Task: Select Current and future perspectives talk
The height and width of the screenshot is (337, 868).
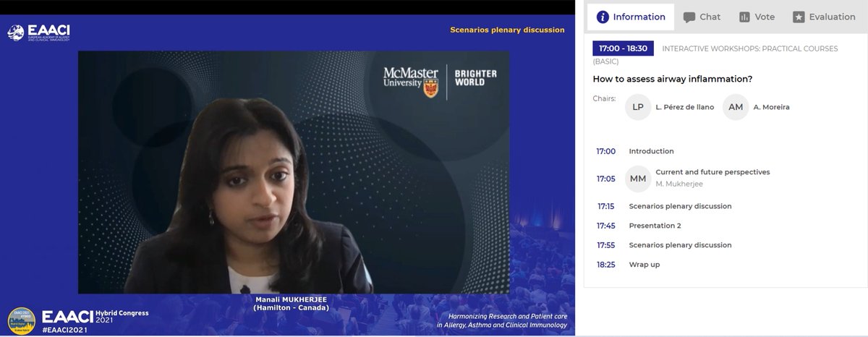Action: tap(712, 172)
